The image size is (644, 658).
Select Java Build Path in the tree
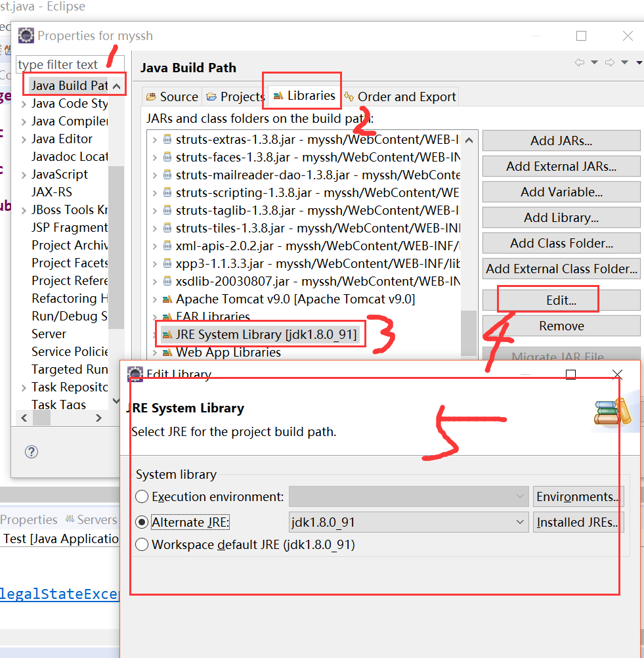[x=69, y=85]
